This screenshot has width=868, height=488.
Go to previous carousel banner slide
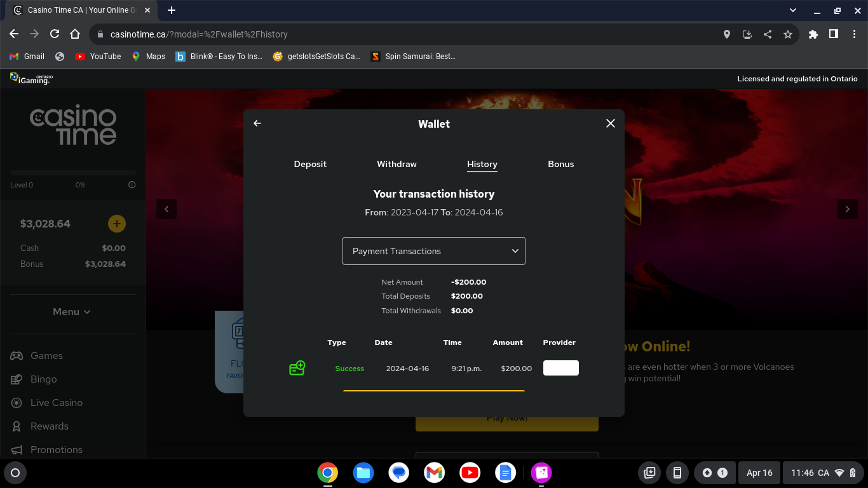coord(166,209)
